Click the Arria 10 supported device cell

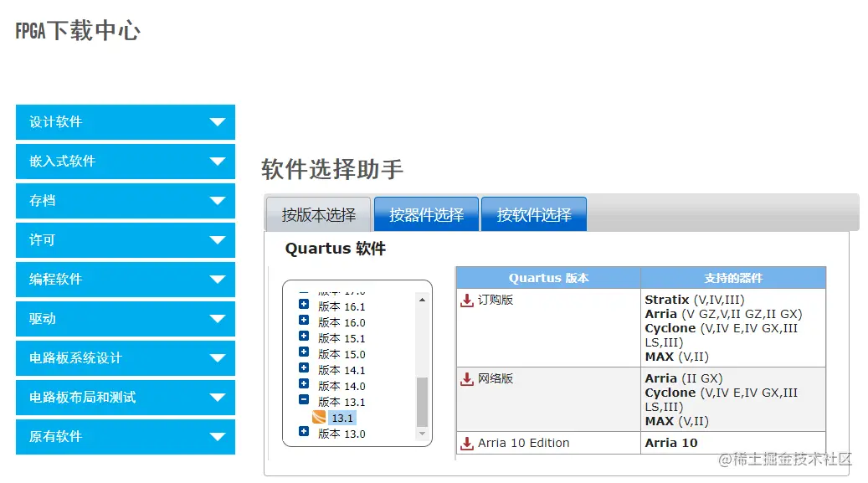tap(733, 443)
